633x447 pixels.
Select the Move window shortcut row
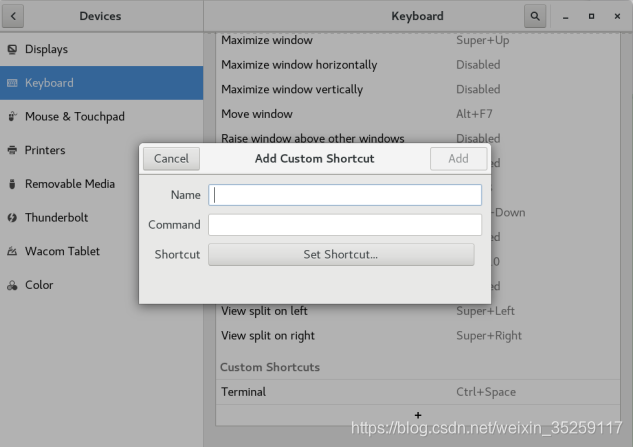418,114
